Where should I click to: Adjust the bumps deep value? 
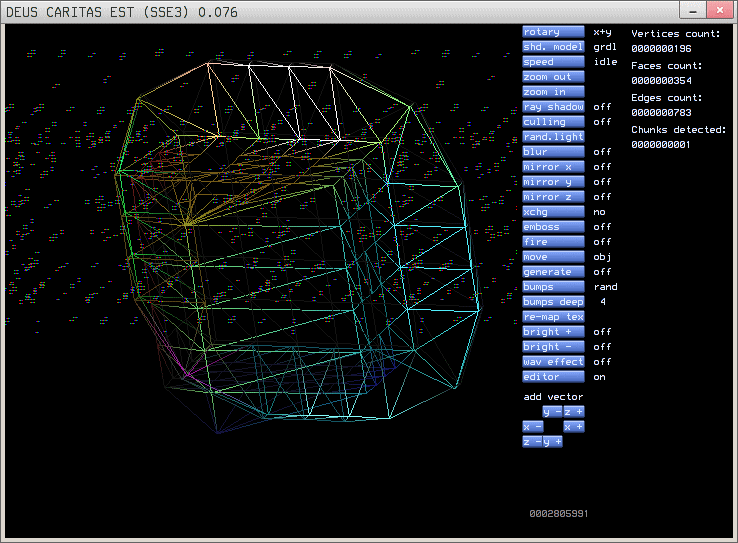(553, 302)
